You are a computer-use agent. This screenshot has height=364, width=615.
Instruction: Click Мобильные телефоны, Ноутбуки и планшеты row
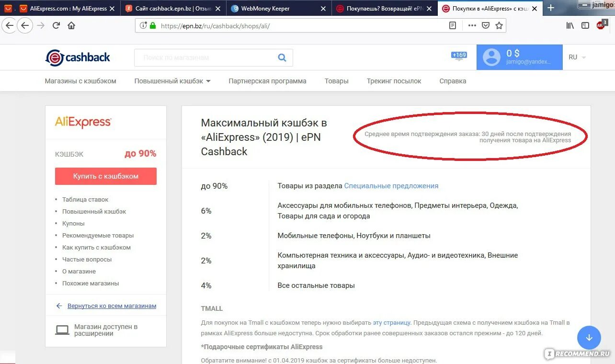tap(354, 236)
